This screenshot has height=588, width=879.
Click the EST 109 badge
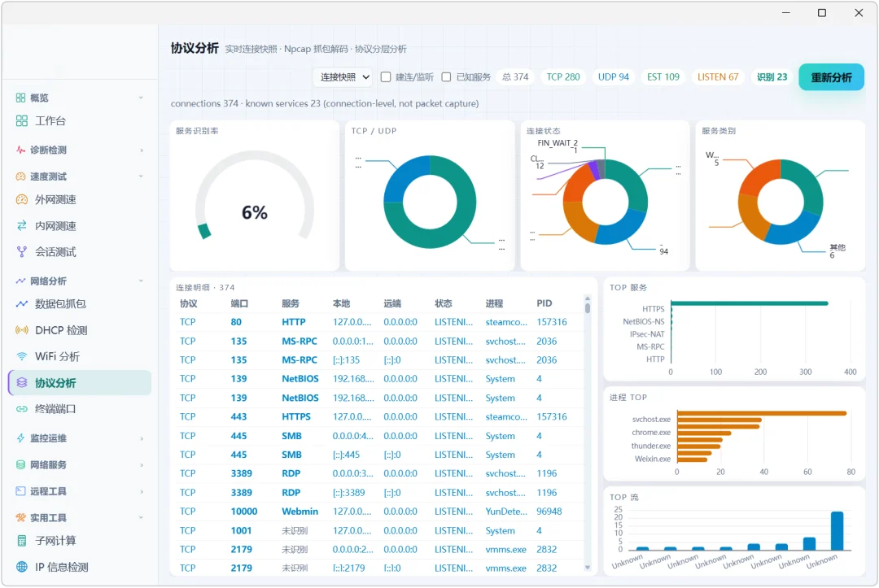tap(663, 77)
